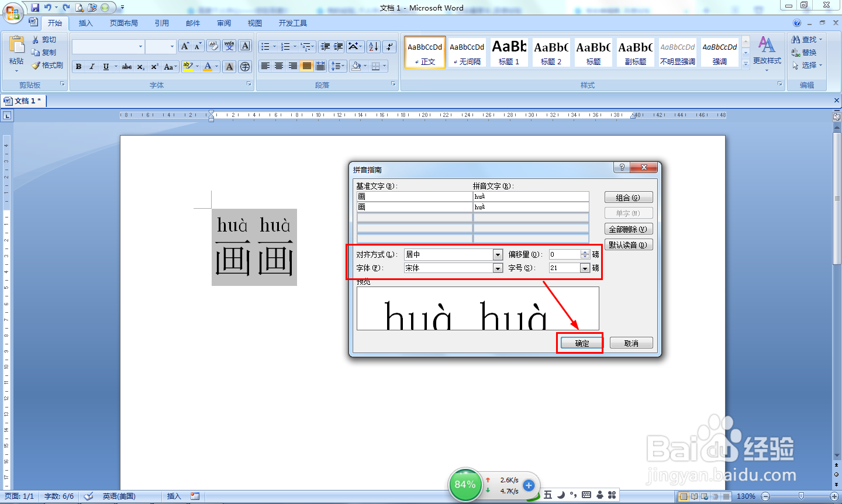Apply bold formatting to text

[78, 66]
